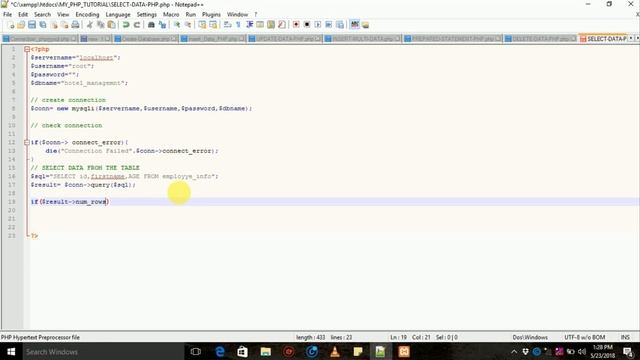Click the text '$servername' on line 2
640x360 pixels.
(x=51, y=58)
